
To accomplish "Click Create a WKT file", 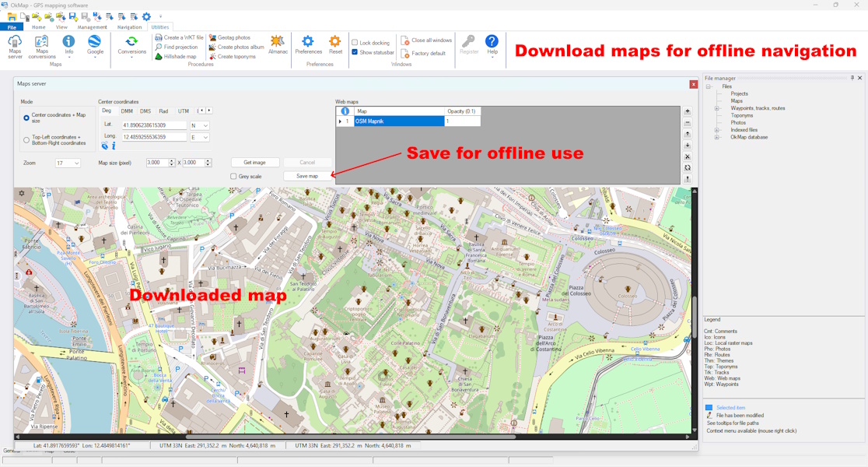I will coord(179,37).
